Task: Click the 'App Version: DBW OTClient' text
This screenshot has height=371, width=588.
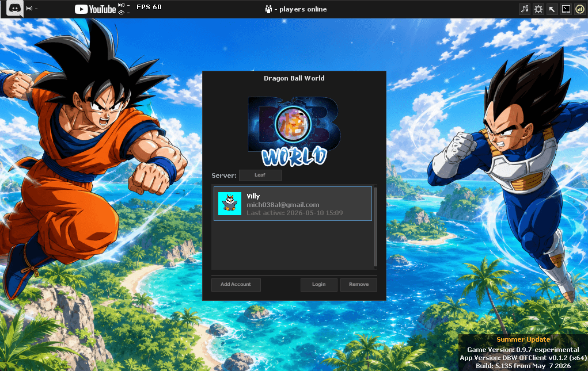Action: [503, 358]
